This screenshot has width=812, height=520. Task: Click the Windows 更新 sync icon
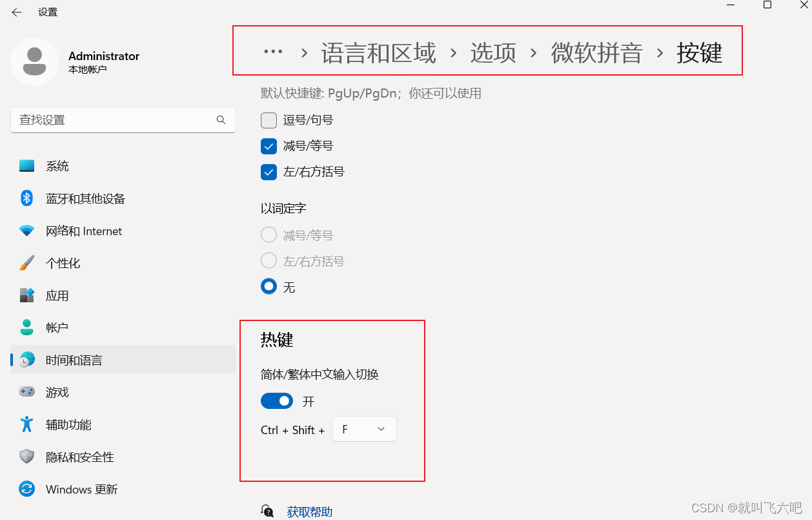coord(26,489)
